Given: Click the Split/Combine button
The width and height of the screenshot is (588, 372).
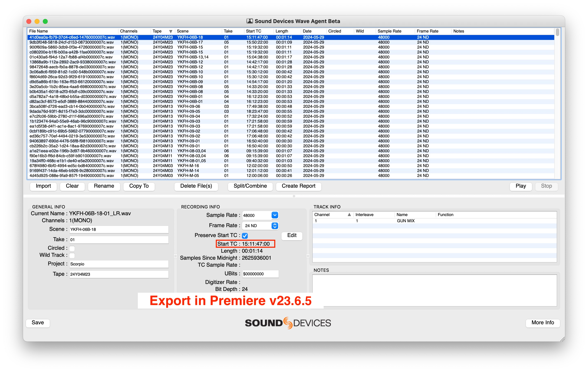Looking at the screenshot, I should (250, 186).
